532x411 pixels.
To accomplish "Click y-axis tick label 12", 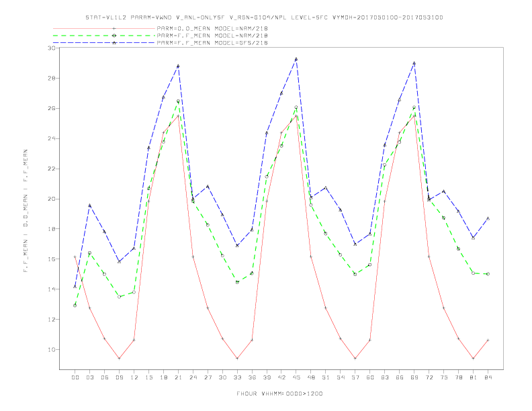I will (52, 320).
